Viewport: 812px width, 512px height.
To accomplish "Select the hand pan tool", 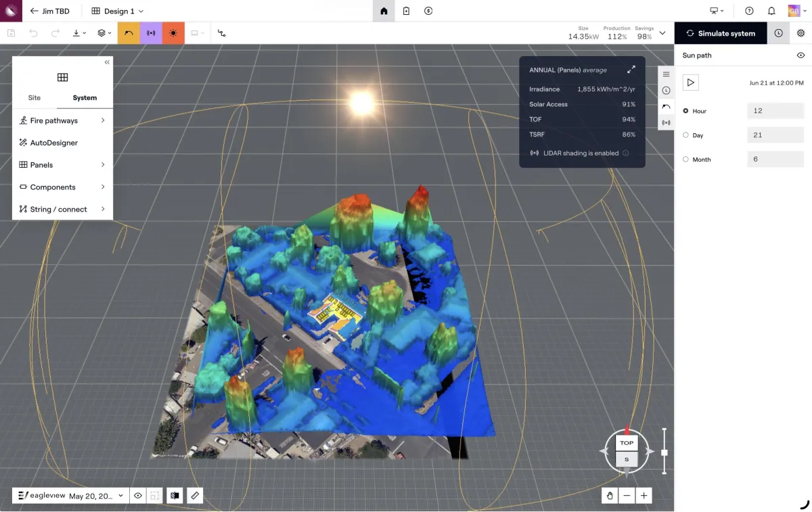I will [610, 496].
